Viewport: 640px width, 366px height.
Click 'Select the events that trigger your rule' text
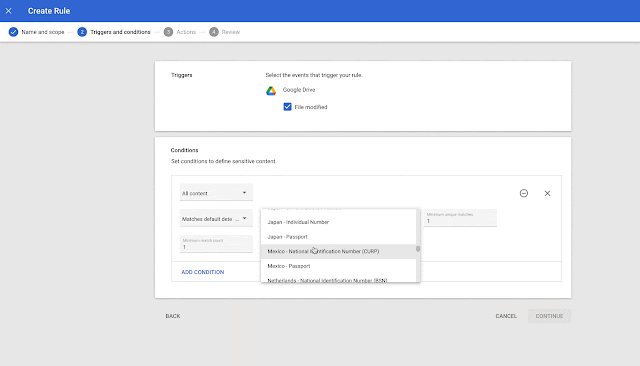point(314,75)
